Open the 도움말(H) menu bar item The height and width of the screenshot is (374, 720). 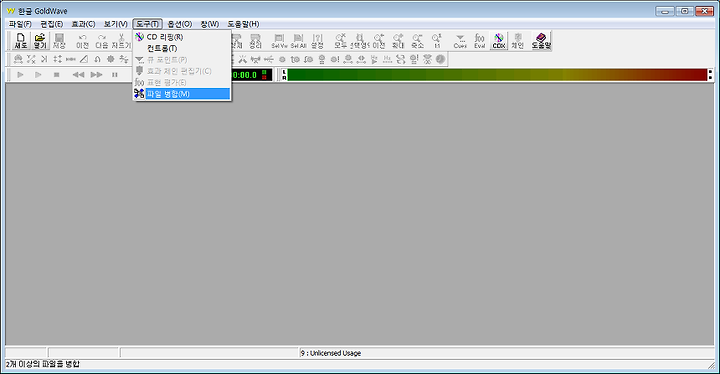243,24
